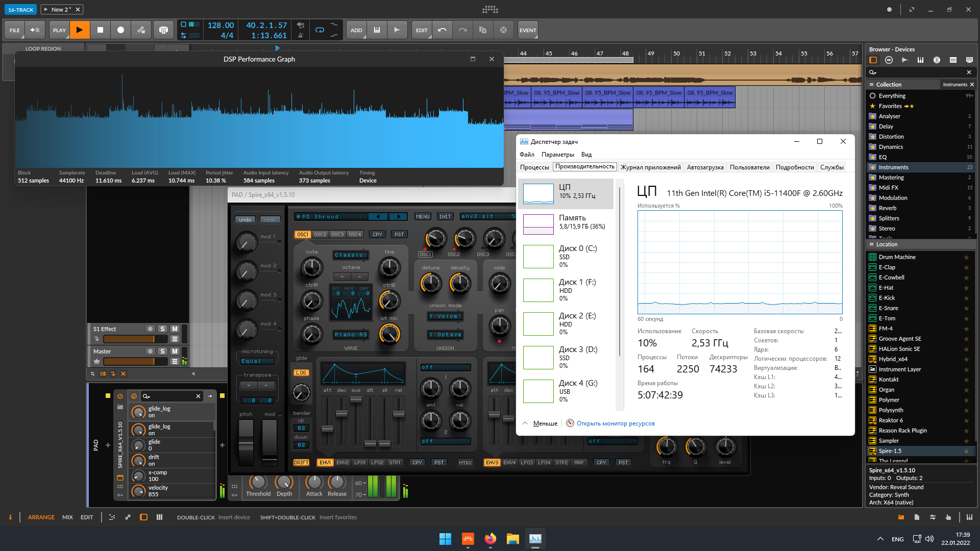
Task: Click Открыть монитор ресурсов link
Action: [x=616, y=423]
